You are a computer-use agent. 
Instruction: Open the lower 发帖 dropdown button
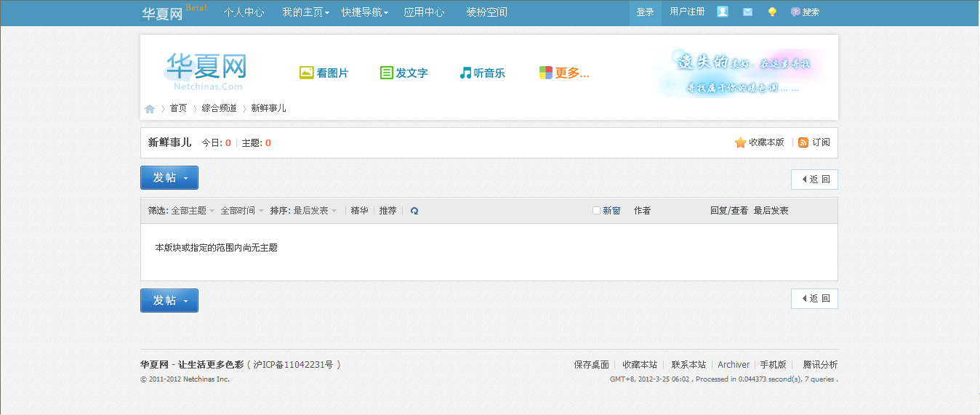[x=169, y=300]
